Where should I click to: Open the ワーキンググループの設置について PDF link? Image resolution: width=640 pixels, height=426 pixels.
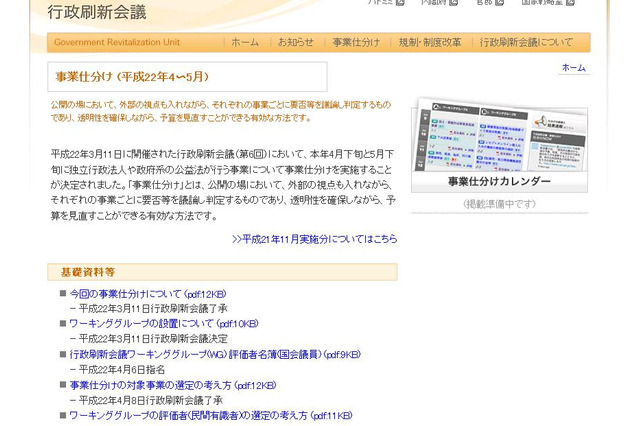point(164,324)
